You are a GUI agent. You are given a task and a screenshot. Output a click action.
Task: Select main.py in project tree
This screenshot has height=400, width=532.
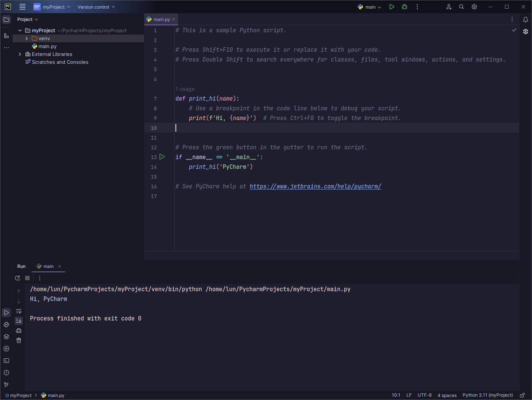tap(48, 46)
